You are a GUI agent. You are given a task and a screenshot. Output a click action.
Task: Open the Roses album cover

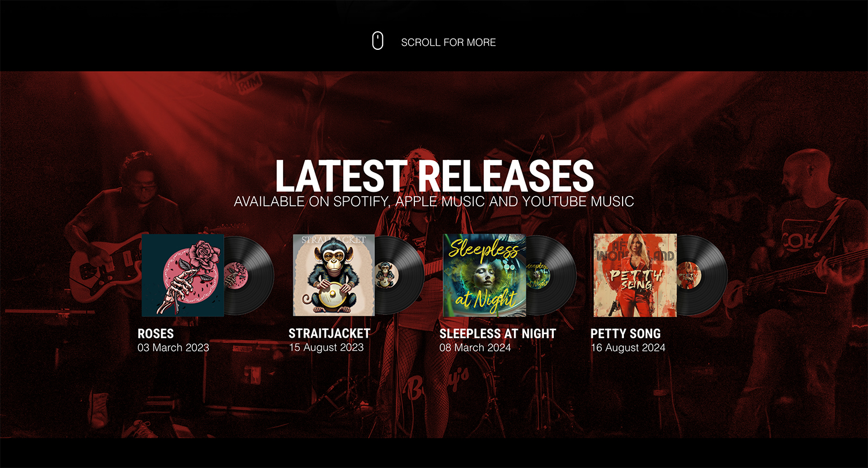coord(183,275)
